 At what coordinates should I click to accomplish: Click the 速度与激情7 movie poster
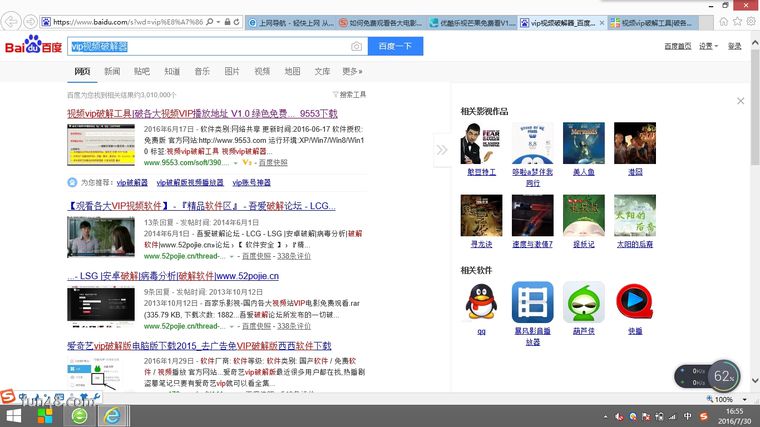tap(533, 215)
